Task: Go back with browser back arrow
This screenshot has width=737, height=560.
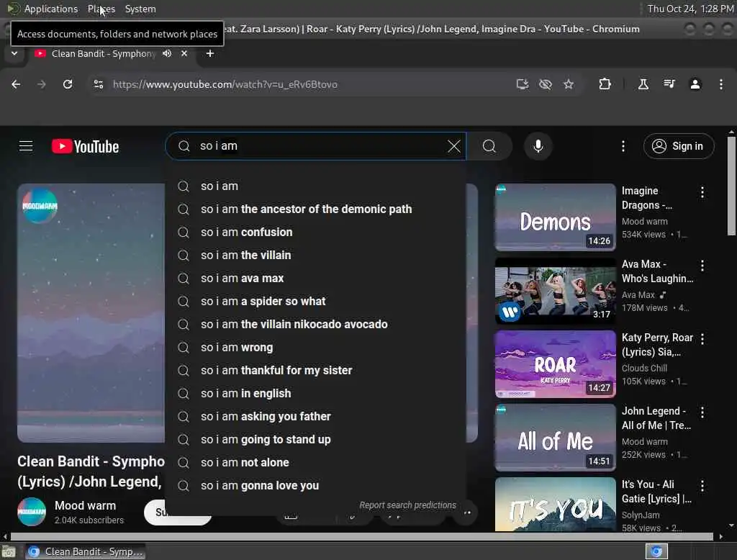Action: 16,84
